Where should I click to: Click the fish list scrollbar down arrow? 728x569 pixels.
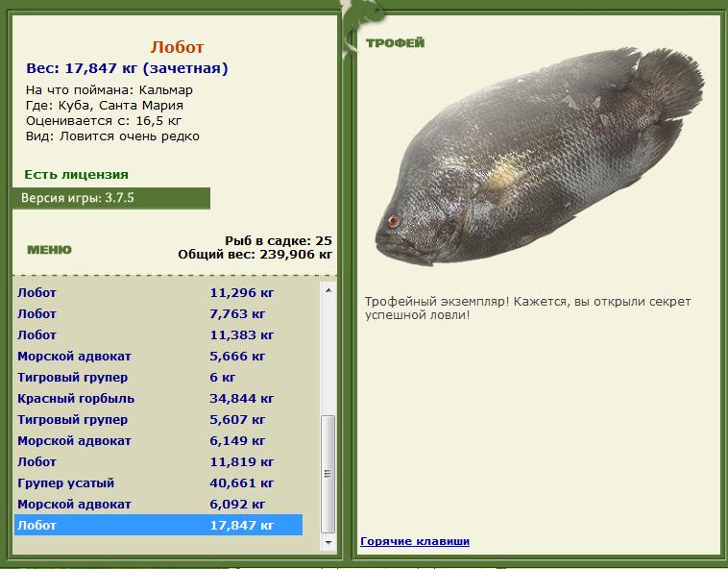328,542
